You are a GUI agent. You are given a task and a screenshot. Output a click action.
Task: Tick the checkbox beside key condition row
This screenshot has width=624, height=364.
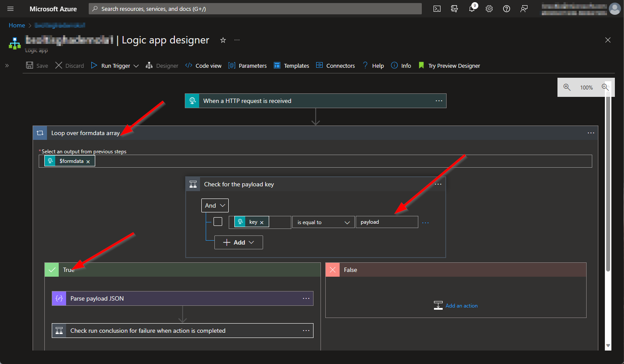218,222
